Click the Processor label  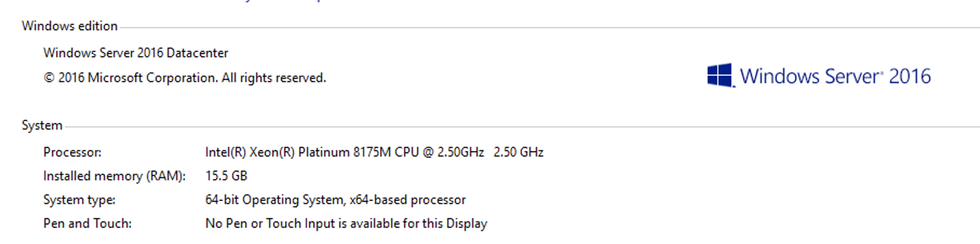pyautogui.click(x=72, y=152)
